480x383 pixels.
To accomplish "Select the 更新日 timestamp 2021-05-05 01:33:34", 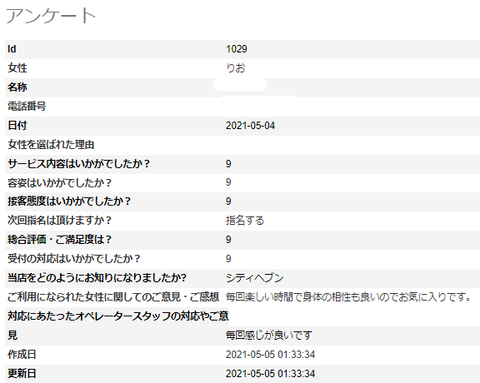I will tap(270, 373).
